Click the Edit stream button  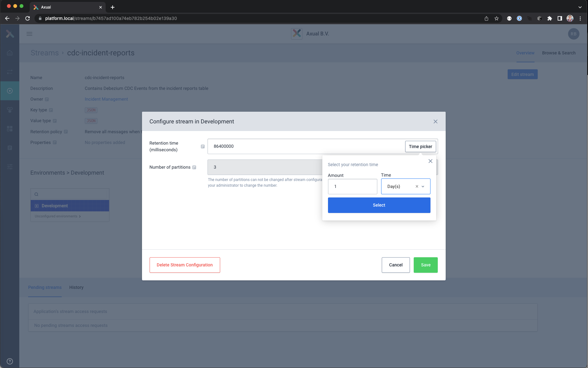click(x=523, y=74)
